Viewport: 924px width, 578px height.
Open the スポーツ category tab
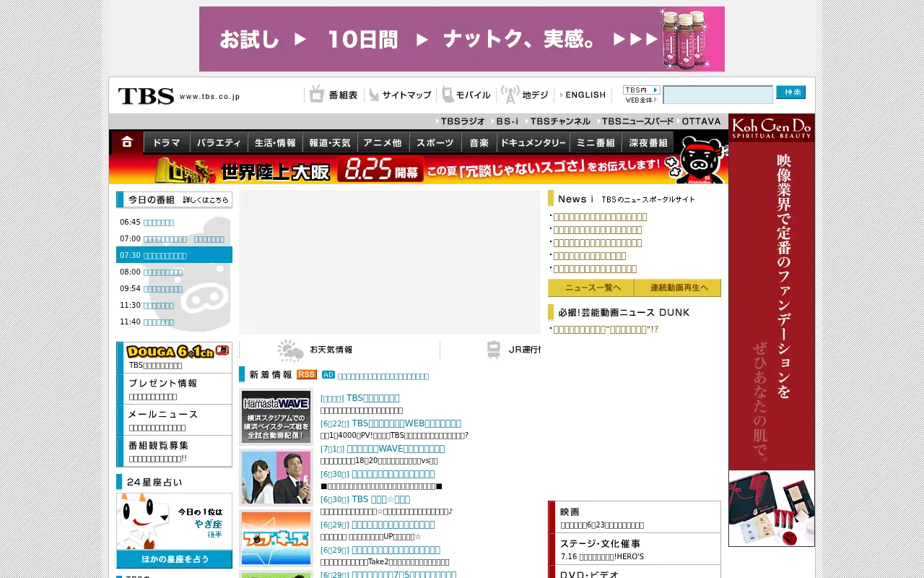click(435, 142)
